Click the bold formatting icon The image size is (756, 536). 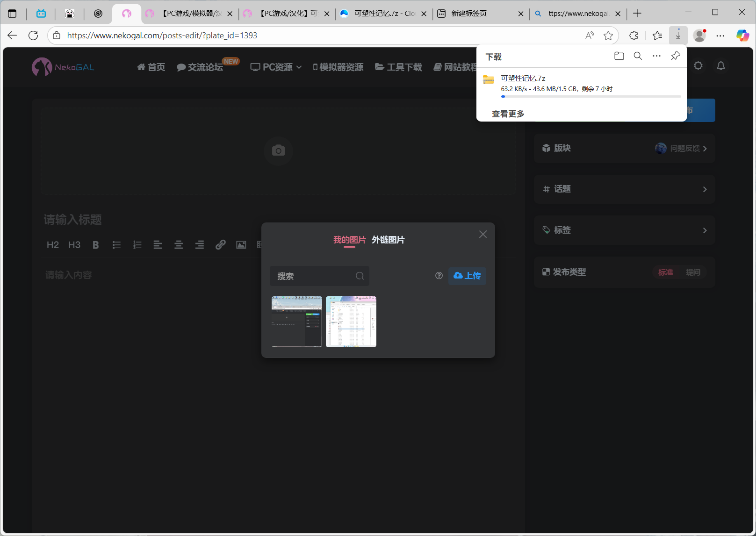[x=95, y=245]
